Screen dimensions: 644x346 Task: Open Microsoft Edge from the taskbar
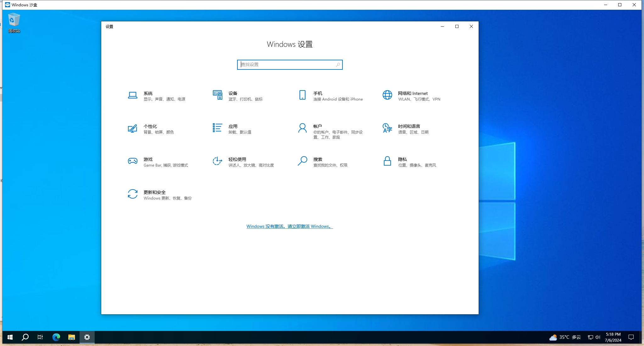(x=56, y=337)
